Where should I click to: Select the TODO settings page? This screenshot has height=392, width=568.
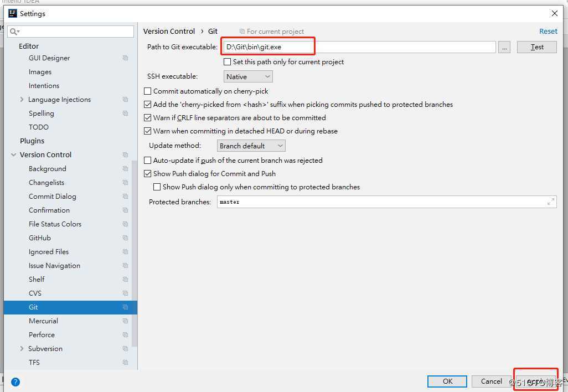point(38,127)
